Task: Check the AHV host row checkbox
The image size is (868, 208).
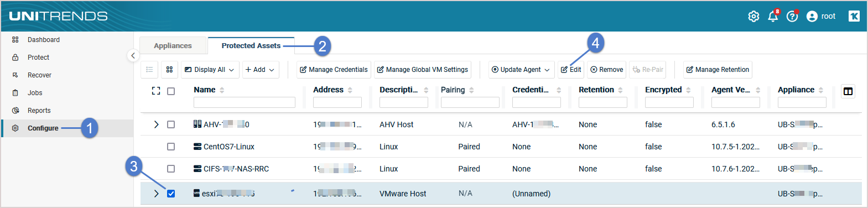Action: (171, 124)
